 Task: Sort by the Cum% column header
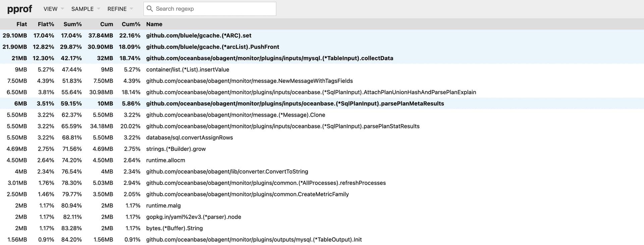pos(131,24)
